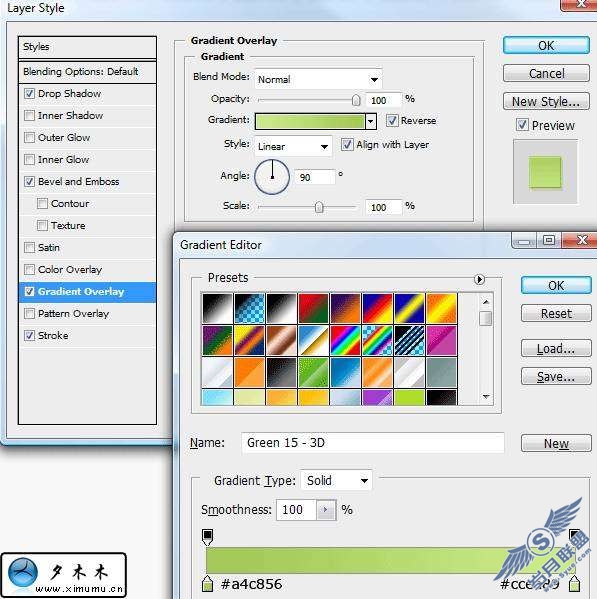Disable the Reverse checkbox
Viewport: 597px width, 599px height.
point(392,120)
